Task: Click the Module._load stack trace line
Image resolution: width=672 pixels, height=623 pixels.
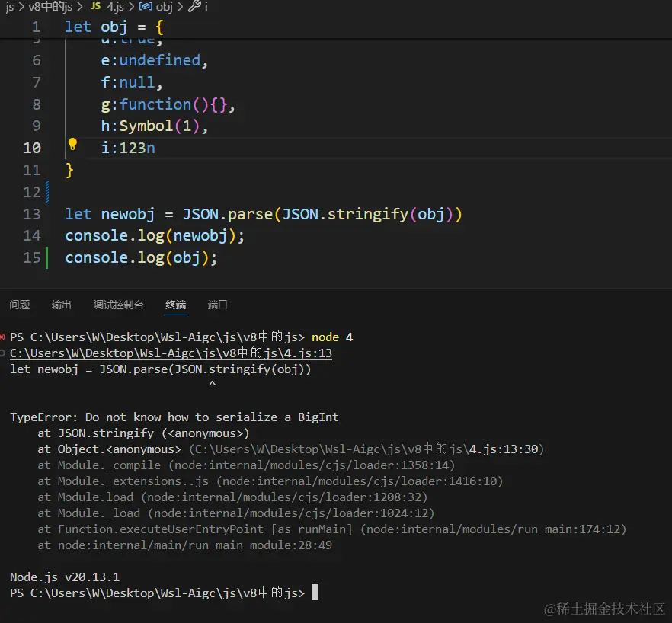Action: (235, 513)
